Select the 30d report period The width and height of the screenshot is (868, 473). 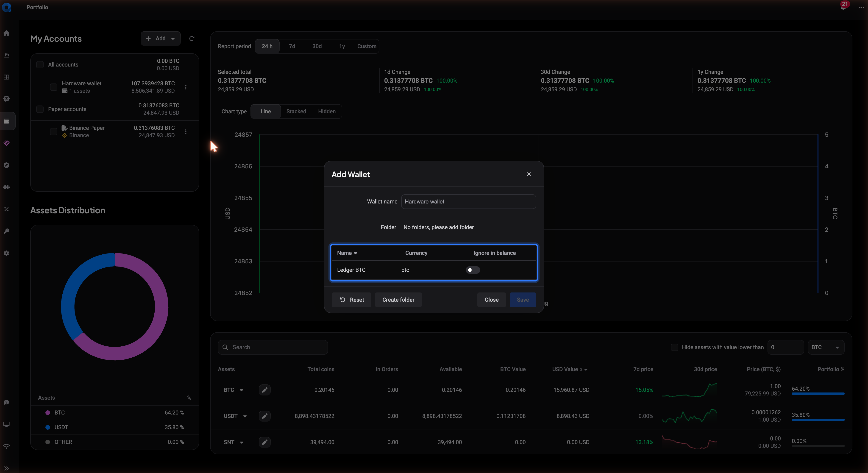point(317,46)
